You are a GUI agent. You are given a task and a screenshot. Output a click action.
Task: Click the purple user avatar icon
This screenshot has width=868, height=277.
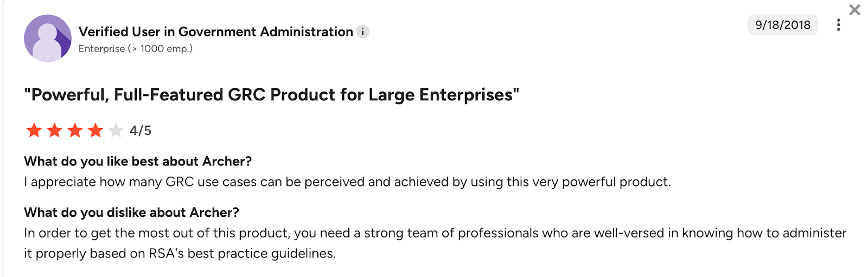48,38
